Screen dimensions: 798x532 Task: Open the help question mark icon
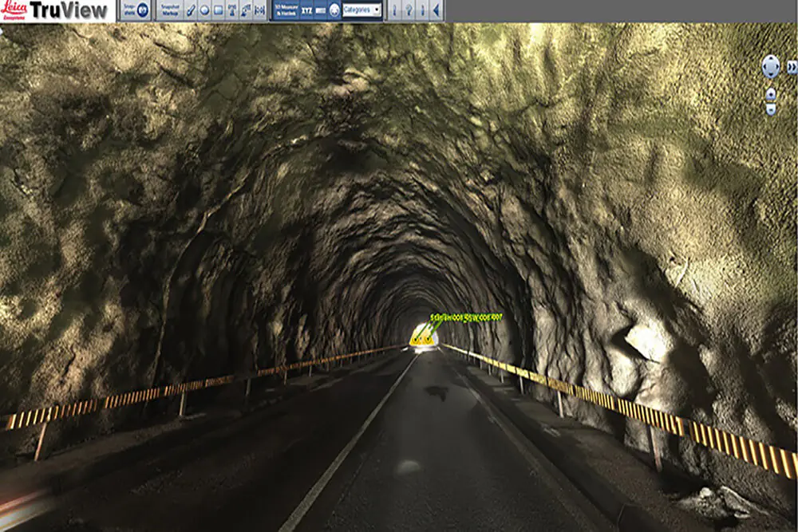(408, 10)
